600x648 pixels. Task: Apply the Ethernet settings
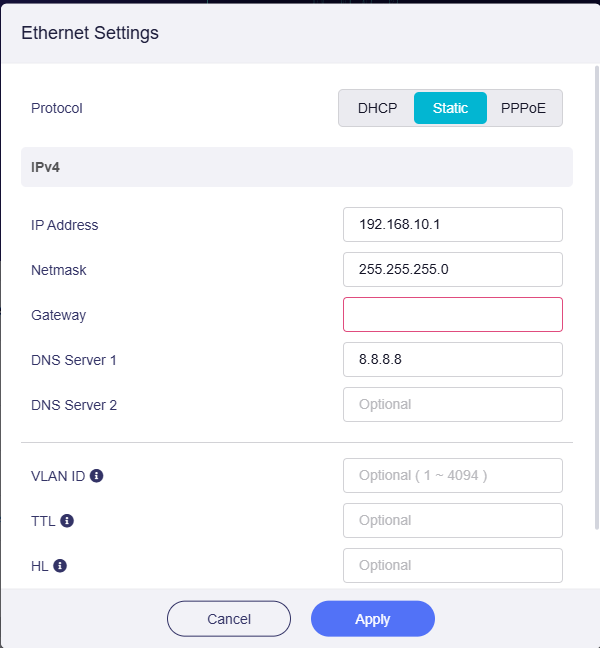click(372, 619)
